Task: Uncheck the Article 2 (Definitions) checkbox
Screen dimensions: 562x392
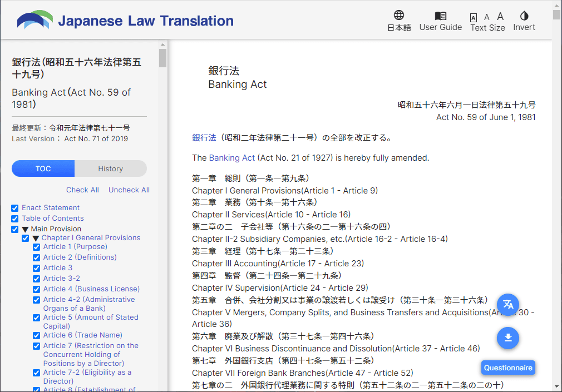Action: (36, 257)
